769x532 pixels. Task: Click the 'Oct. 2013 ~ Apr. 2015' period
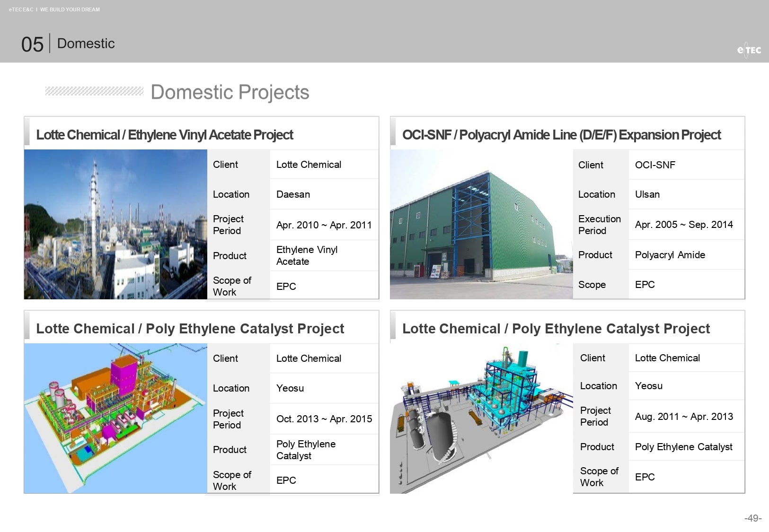[324, 419]
